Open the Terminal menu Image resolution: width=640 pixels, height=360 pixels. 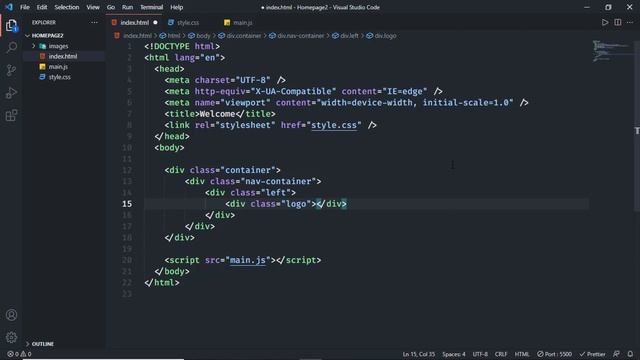pos(151,7)
